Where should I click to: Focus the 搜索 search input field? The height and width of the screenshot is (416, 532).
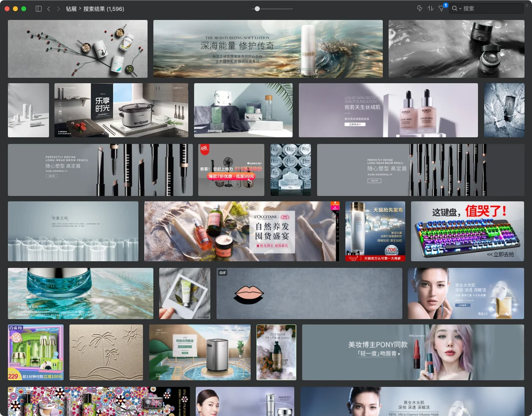click(490, 8)
